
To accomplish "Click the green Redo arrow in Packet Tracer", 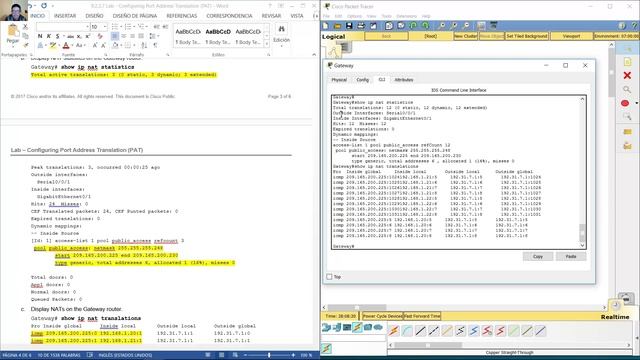I will 425,26.
